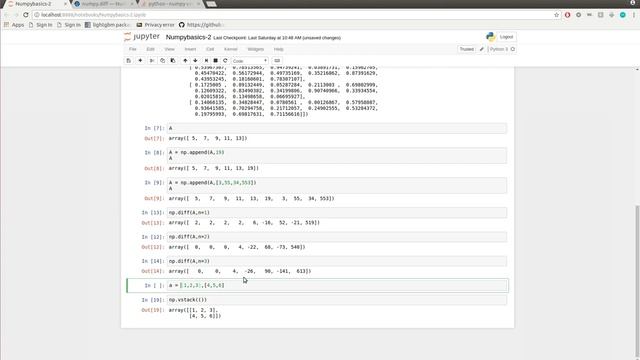Click the cell with np.append(A,19)

(x=337, y=155)
